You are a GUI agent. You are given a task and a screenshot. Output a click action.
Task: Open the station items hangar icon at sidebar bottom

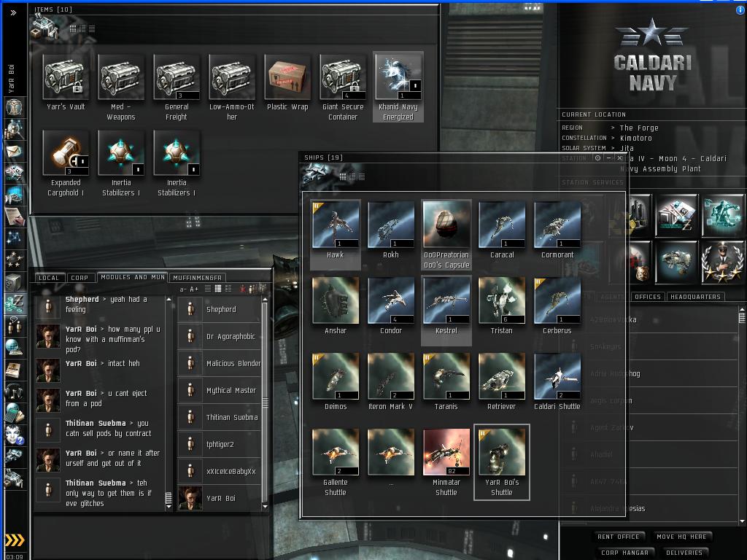[x=15, y=478]
